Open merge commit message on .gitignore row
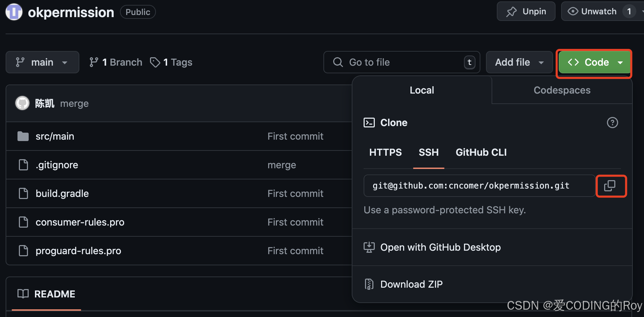644x317 pixels. [282, 165]
